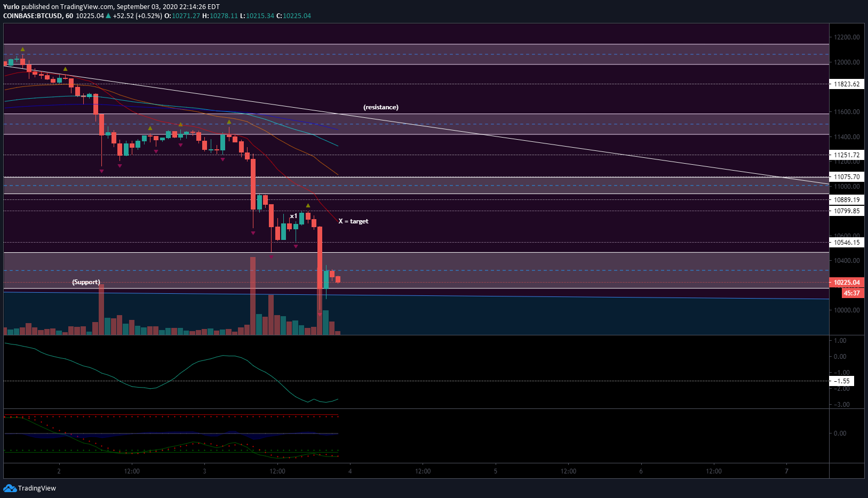Click the open price value O:10271.27
The image size is (868, 498).
(x=182, y=15)
